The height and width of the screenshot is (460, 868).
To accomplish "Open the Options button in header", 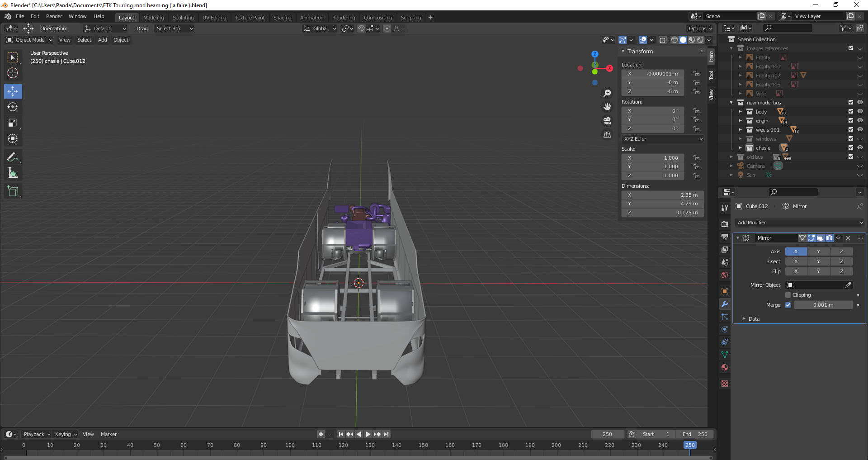I will click(700, 28).
